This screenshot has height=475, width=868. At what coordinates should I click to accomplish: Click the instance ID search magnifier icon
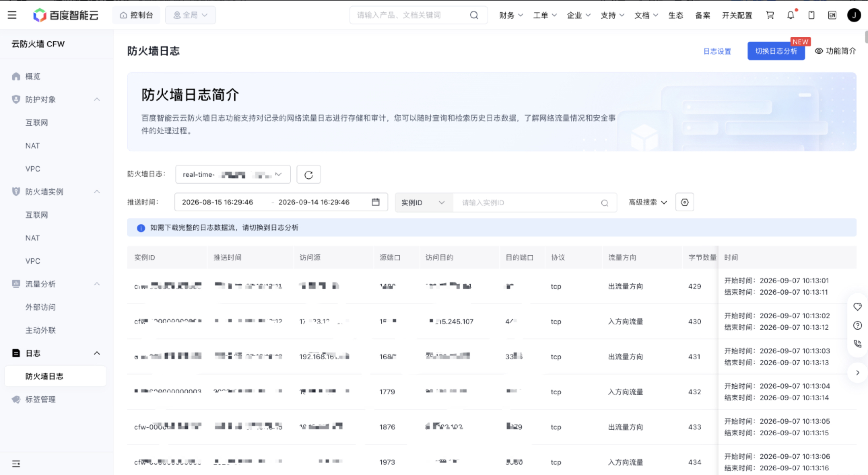[x=605, y=203]
